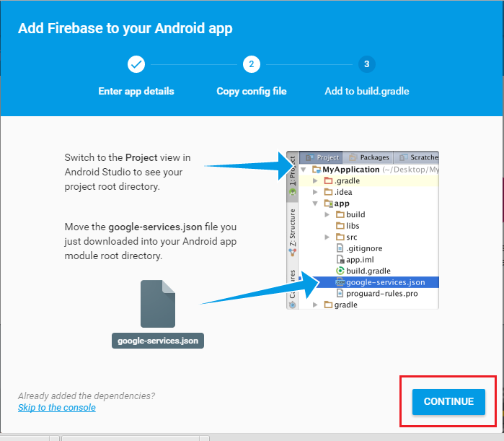
Task: Follow the Skip to the console link
Action: (x=57, y=408)
